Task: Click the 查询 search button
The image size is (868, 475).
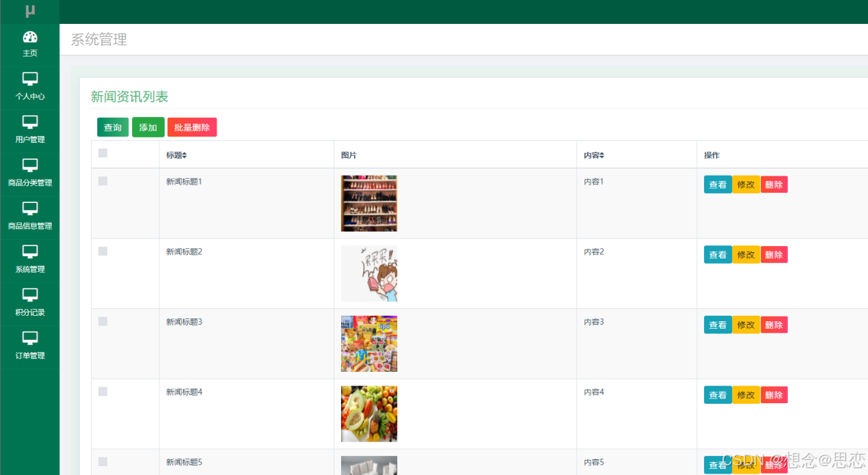Action: [113, 127]
